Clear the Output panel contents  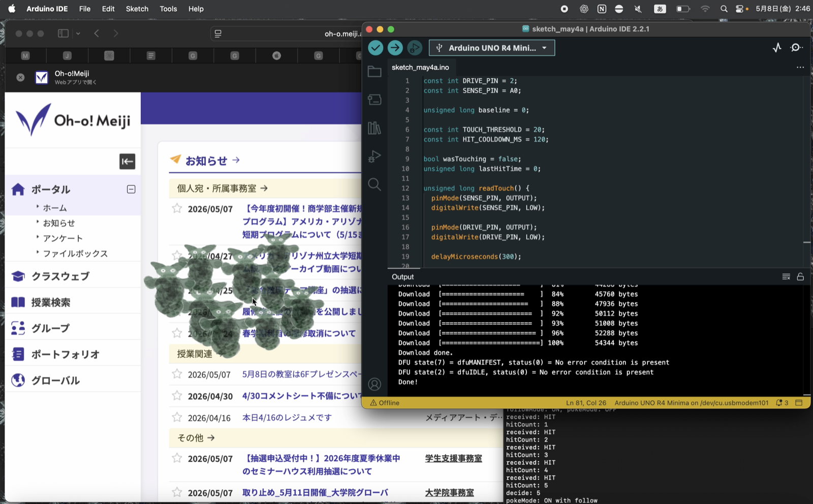tap(786, 277)
